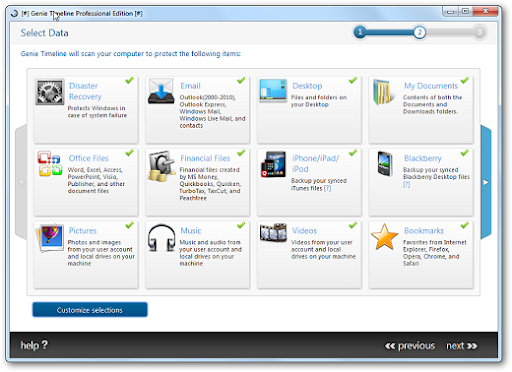Select the iPhone/iPad/iPod title
This screenshot has width=512, height=372.
click(315, 163)
